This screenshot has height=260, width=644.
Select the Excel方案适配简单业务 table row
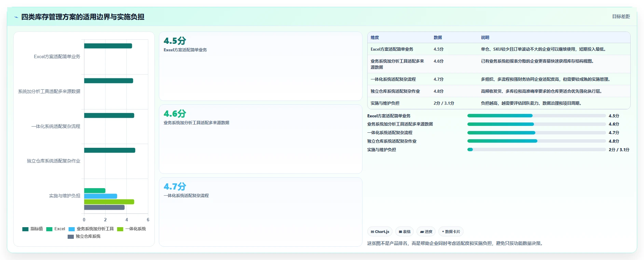(499, 49)
